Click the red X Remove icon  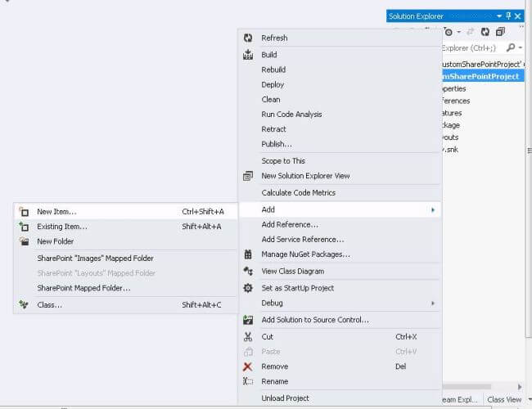tap(248, 366)
